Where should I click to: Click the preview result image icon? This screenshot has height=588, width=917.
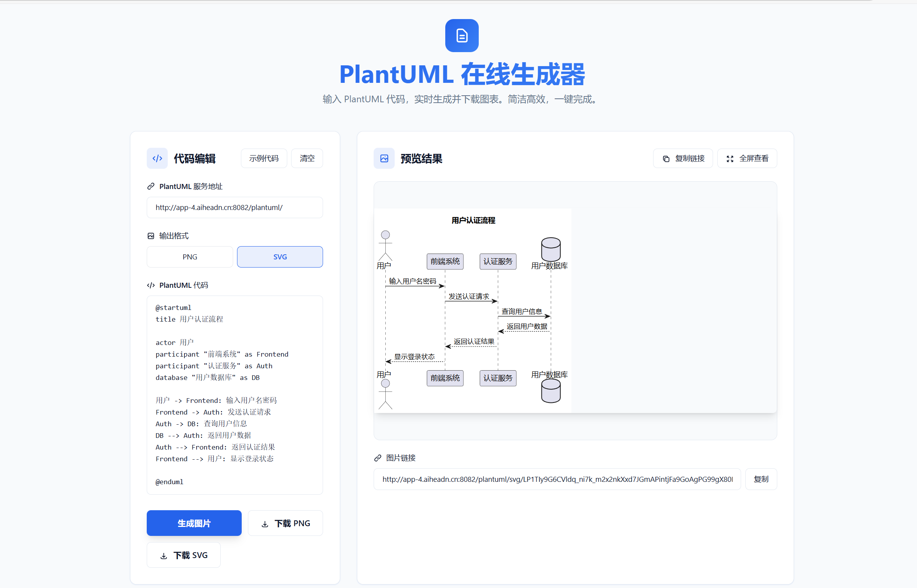pos(384,158)
